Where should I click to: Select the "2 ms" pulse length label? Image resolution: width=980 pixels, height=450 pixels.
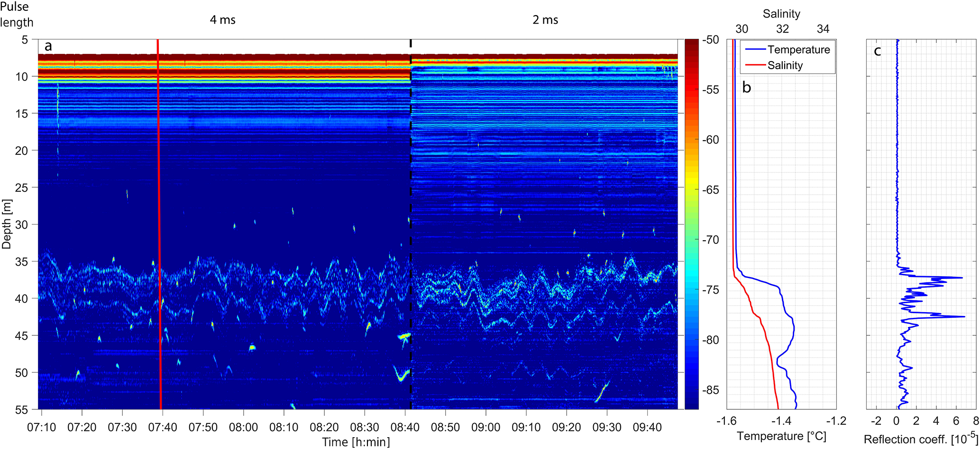coord(545,20)
